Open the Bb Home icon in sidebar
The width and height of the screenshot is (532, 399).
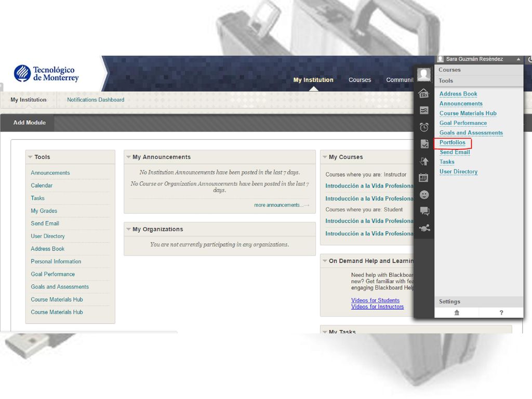424,93
